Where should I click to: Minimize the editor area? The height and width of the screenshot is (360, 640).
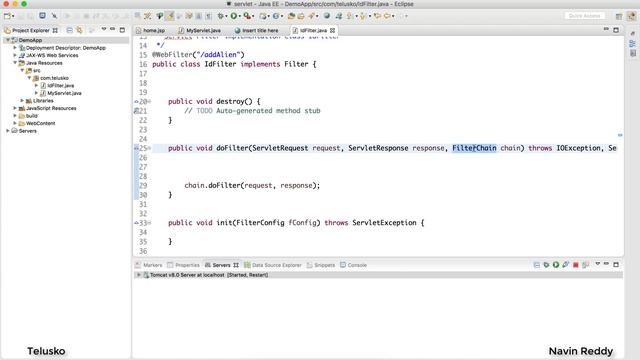(606, 29)
